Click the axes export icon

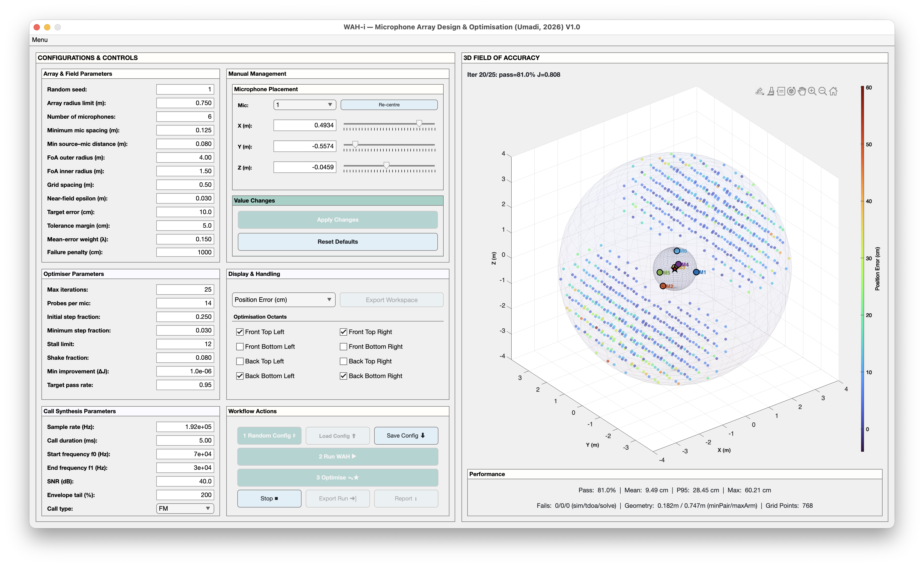(x=760, y=91)
